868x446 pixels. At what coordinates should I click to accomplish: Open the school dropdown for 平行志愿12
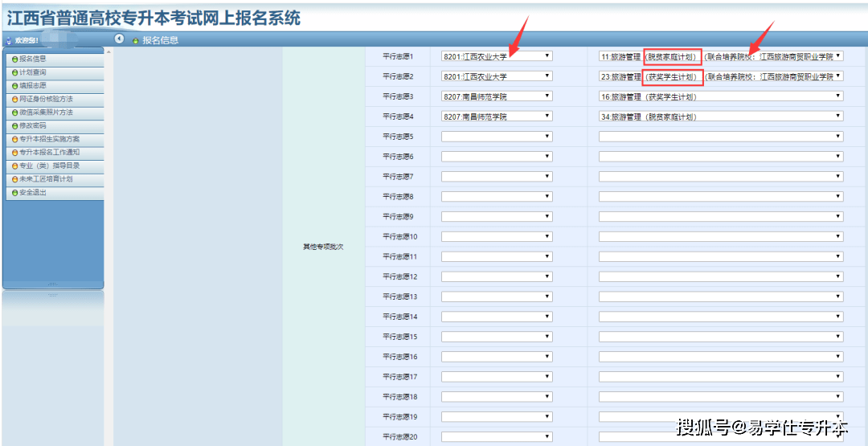497,276
